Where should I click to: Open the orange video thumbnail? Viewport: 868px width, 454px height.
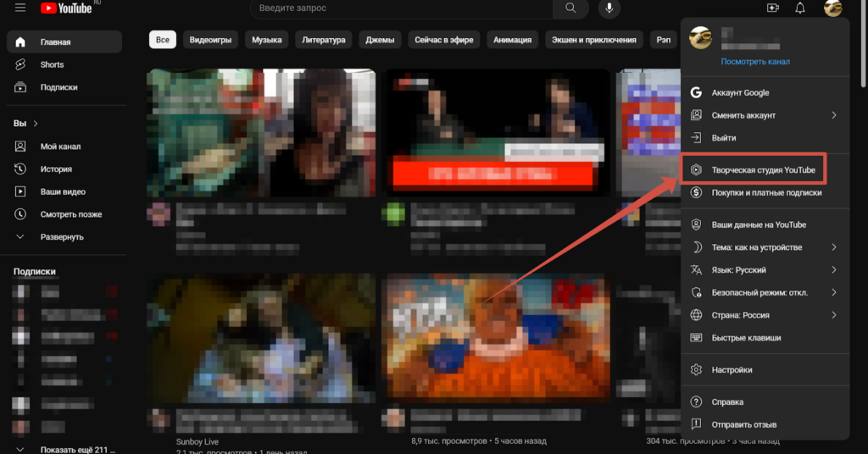495,339
